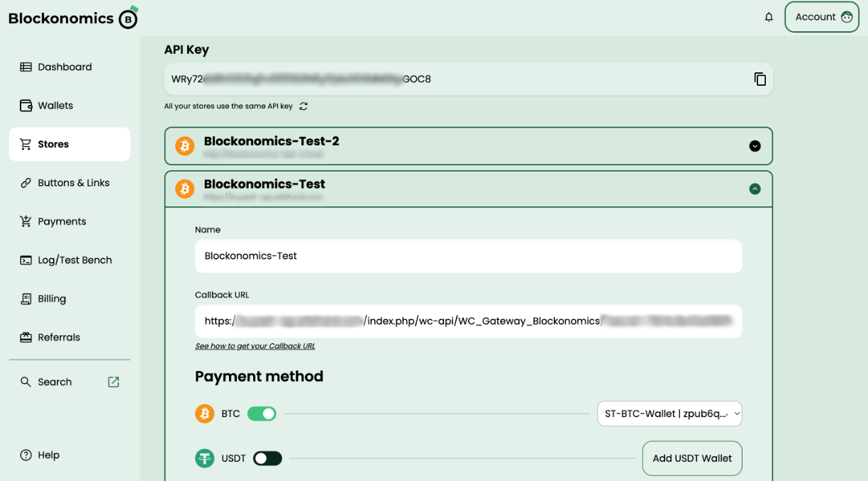The image size is (868, 481).
Task: Click the Billing receipt icon
Action: [x=26, y=299]
